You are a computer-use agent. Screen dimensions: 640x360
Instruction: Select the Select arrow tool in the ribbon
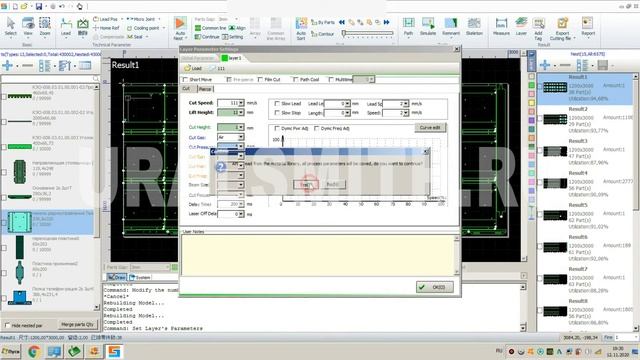tap(11, 27)
